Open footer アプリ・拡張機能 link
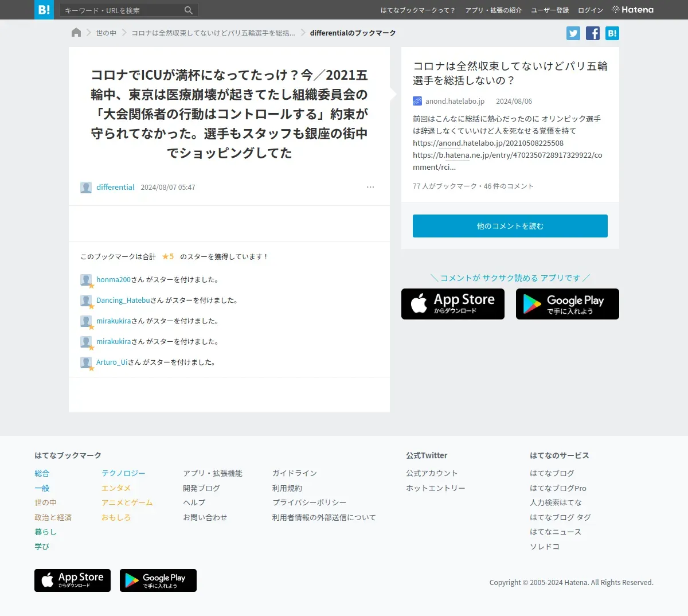The width and height of the screenshot is (688, 616). (x=213, y=473)
